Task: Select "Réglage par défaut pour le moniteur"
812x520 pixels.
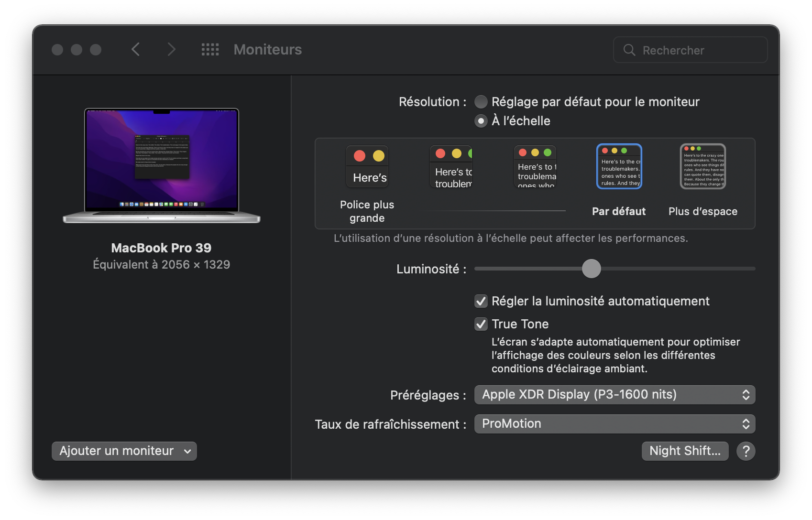Action: [481, 101]
